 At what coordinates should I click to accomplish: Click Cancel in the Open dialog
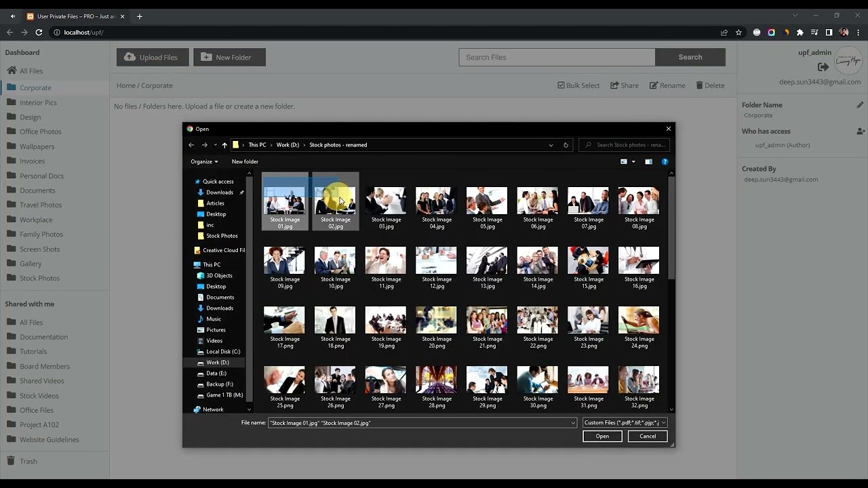(648, 436)
